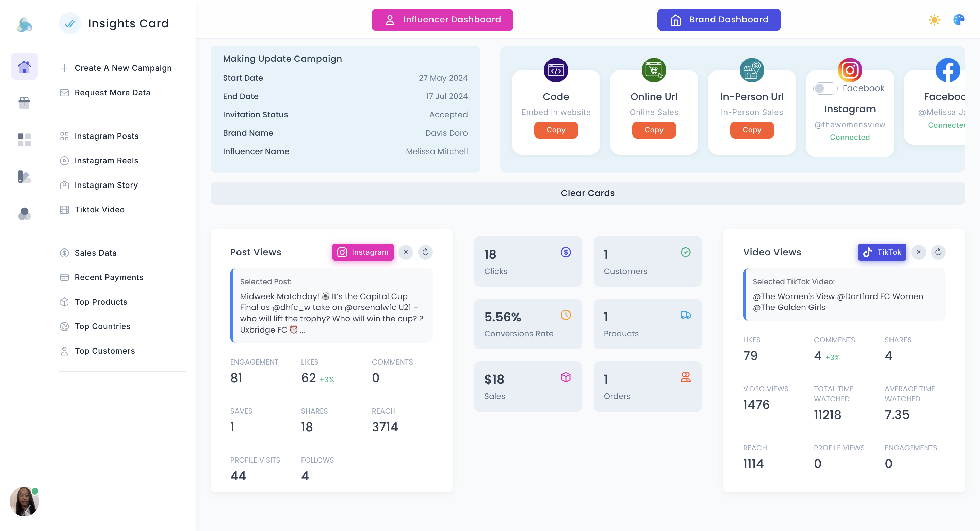Toggle light mode with the sun icon
The height and width of the screenshot is (531, 980).
934,19
